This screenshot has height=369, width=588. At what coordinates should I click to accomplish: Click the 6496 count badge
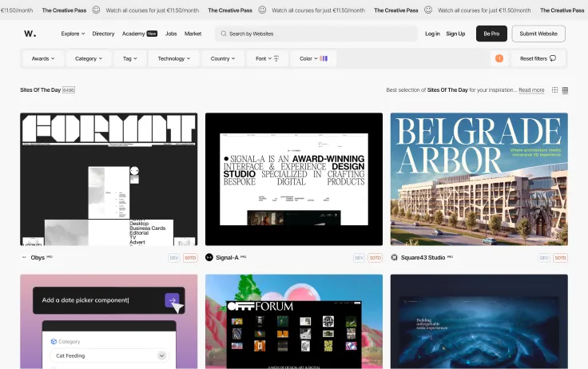[69, 90]
